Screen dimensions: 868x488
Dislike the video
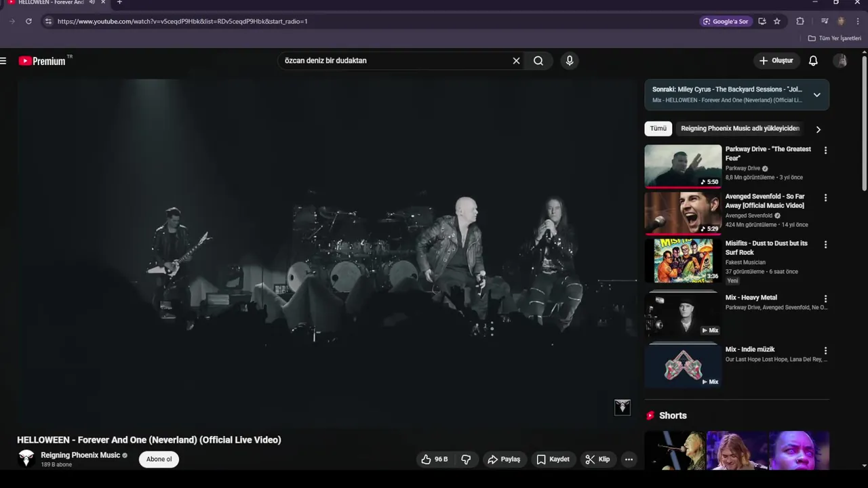[x=466, y=459]
